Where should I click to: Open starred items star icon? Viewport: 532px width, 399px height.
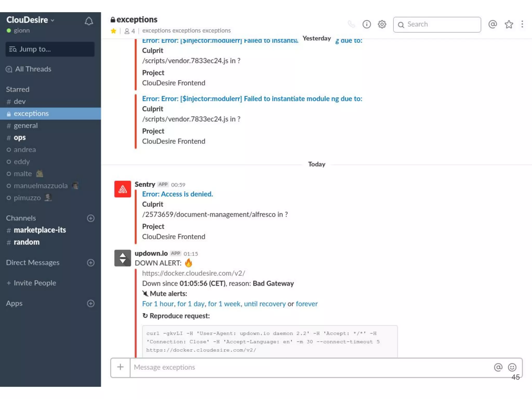click(509, 24)
